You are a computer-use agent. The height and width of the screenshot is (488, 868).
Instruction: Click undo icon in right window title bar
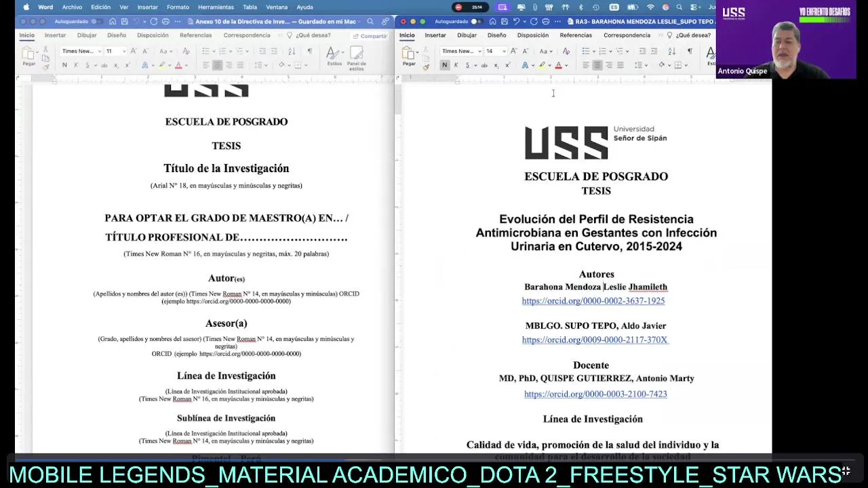(517, 22)
